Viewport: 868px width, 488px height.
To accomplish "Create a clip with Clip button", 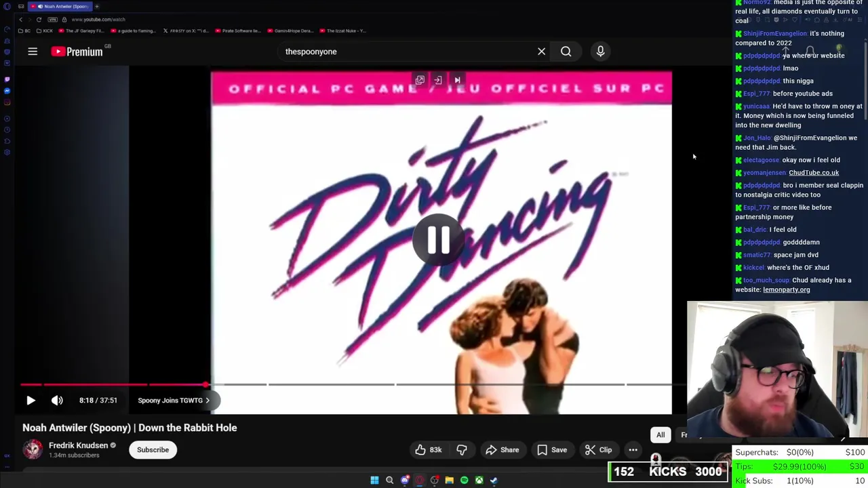I will pos(598,450).
